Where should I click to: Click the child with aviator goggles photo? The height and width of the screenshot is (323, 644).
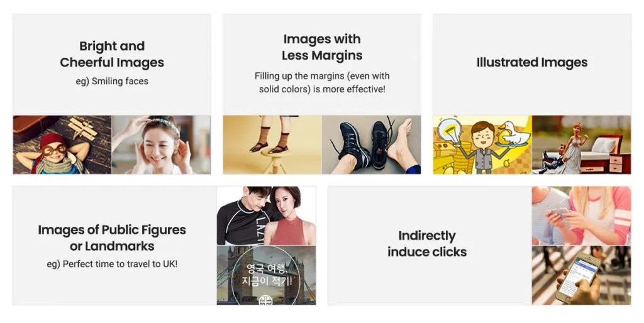click(x=62, y=145)
